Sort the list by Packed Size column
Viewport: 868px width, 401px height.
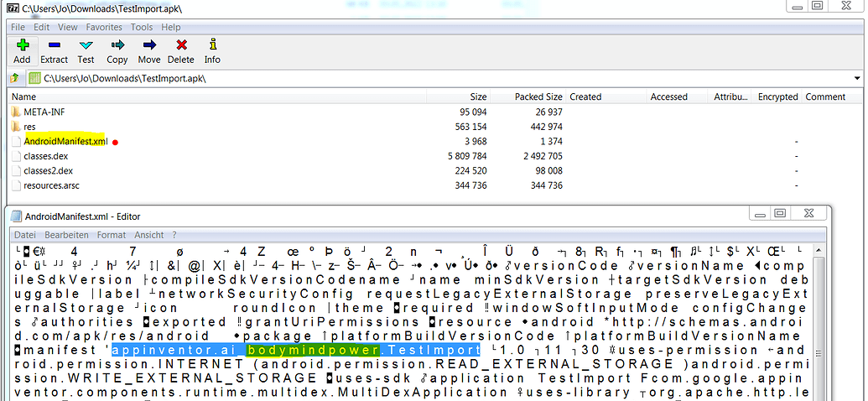538,96
